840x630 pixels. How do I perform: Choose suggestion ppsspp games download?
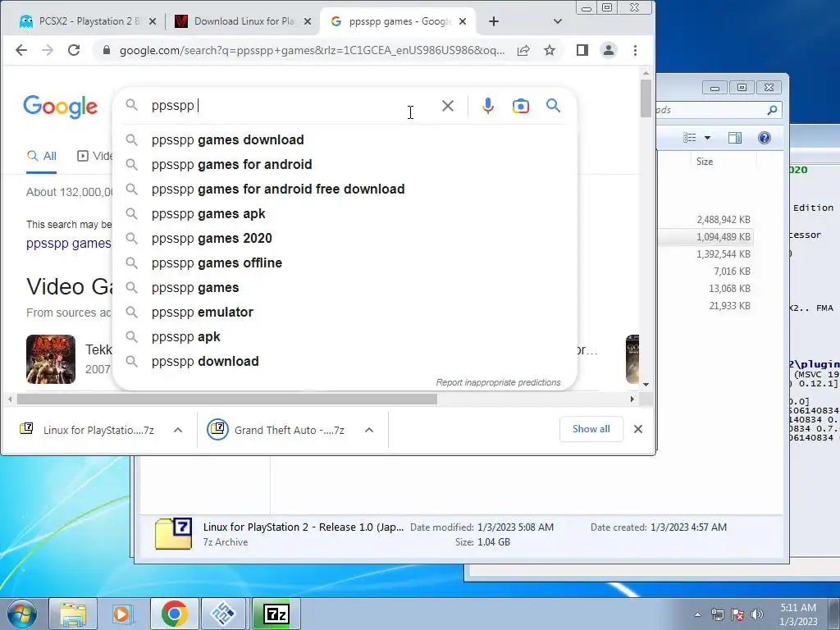[x=345, y=139]
